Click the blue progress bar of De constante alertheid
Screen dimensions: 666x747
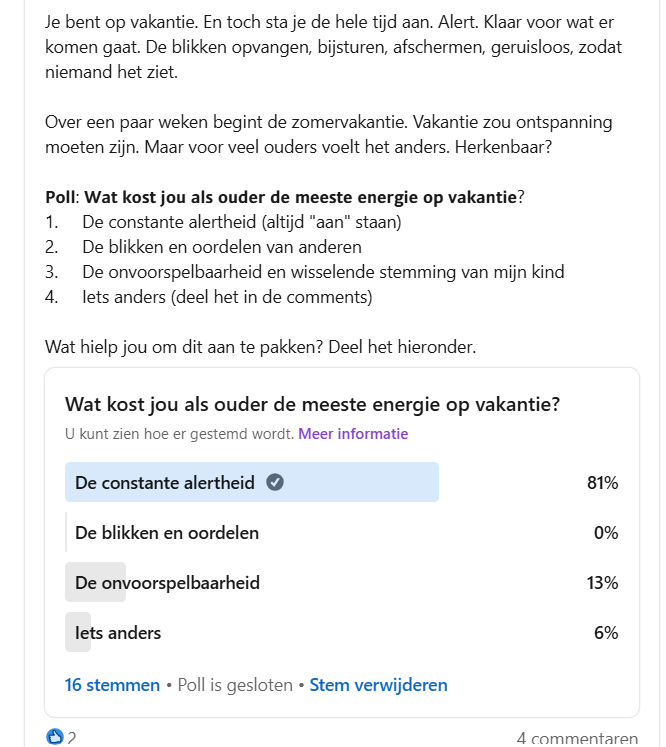[252, 482]
